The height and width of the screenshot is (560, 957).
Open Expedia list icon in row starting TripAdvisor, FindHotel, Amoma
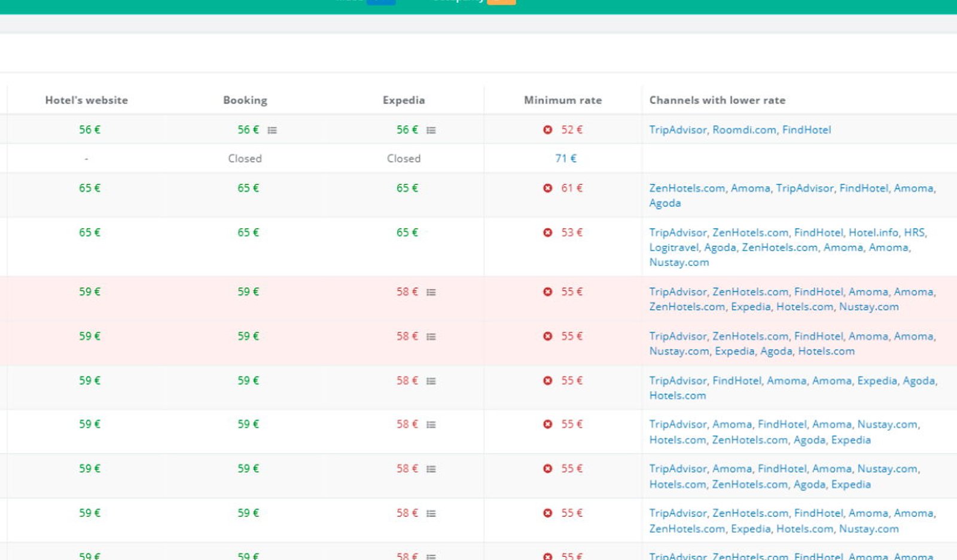[x=431, y=381]
